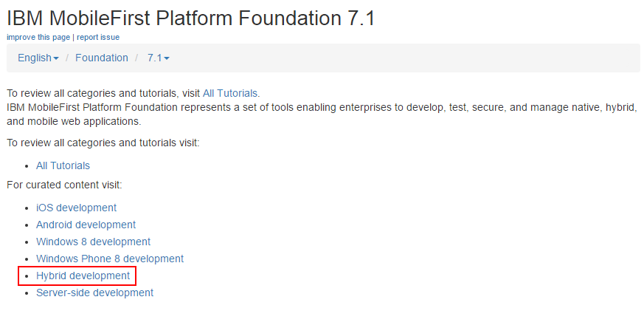Viewport: 644px width, 311px height.
Task: Open the bulleted All Tutorials link
Action: pyautogui.click(x=63, y=165)
